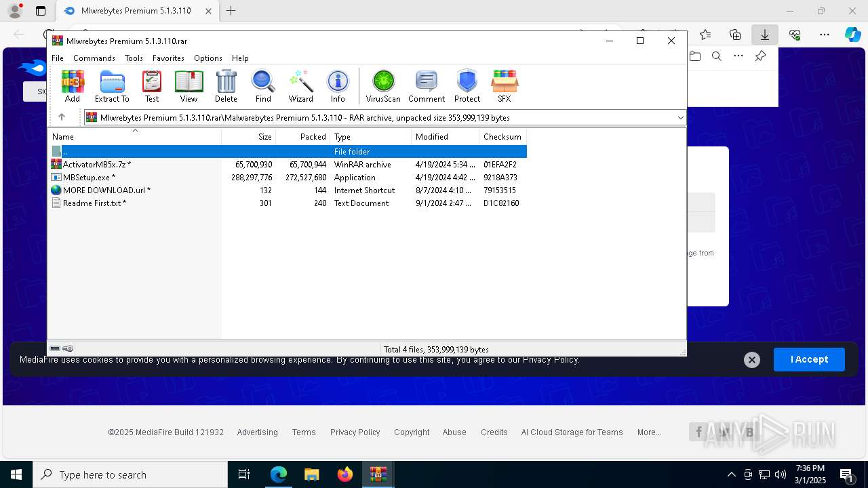Click the taskbar search box

click(130, 474)
